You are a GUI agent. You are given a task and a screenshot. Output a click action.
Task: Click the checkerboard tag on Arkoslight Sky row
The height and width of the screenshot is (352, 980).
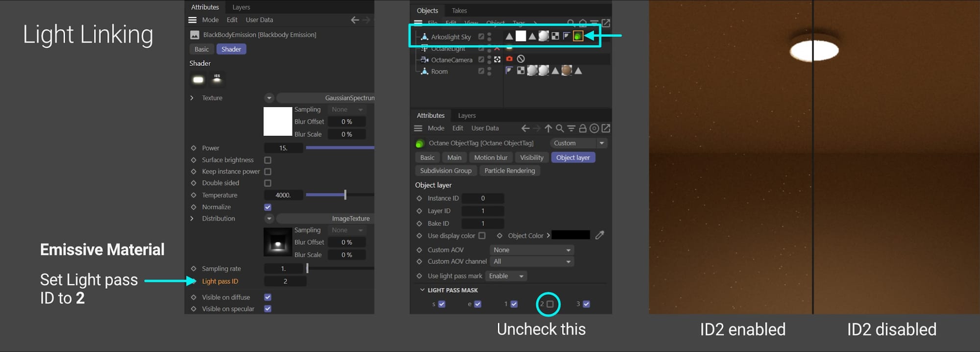click(x=555, y=36)
